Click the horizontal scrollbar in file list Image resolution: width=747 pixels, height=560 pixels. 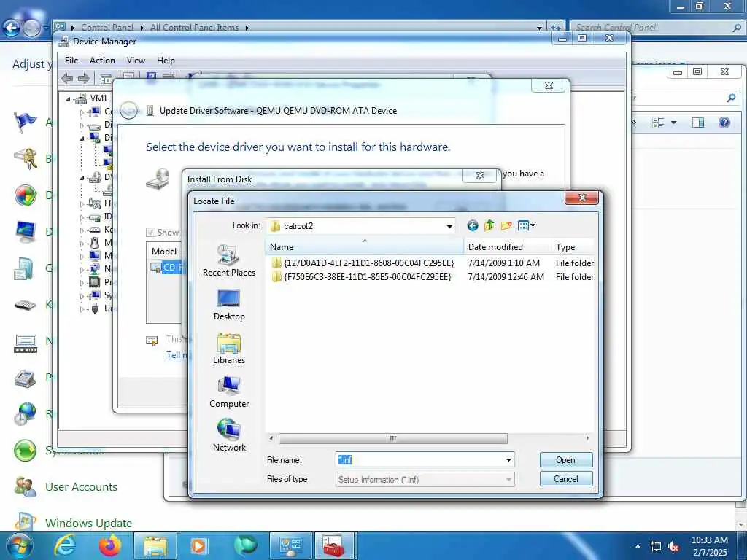click(392, 438)
